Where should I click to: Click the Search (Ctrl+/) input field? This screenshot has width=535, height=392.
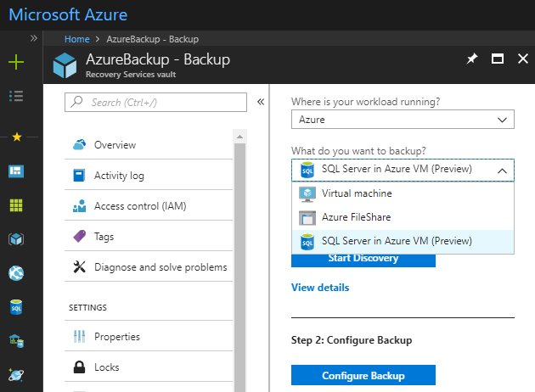(x=155, y=102)
